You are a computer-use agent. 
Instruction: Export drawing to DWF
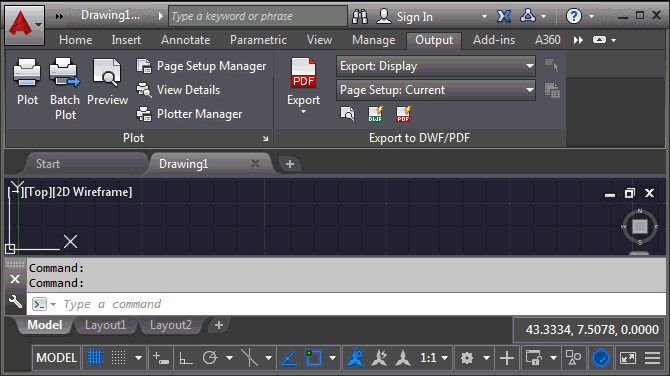(375, 114)
